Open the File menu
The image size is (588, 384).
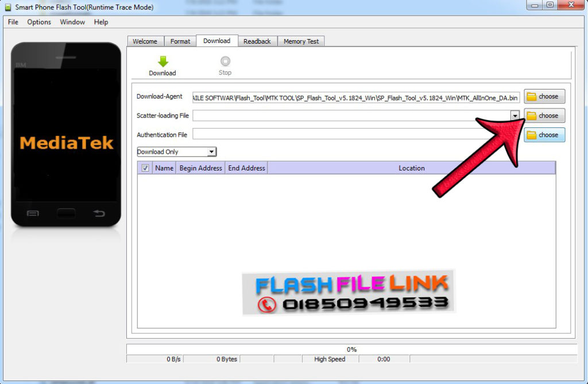(13, 22)
